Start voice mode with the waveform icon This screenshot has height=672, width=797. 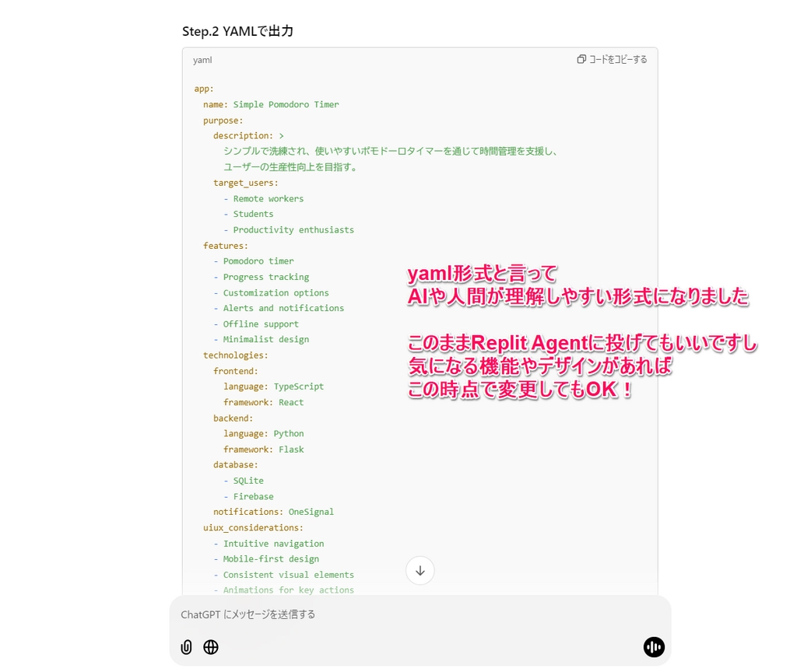[x=654, y=647]
